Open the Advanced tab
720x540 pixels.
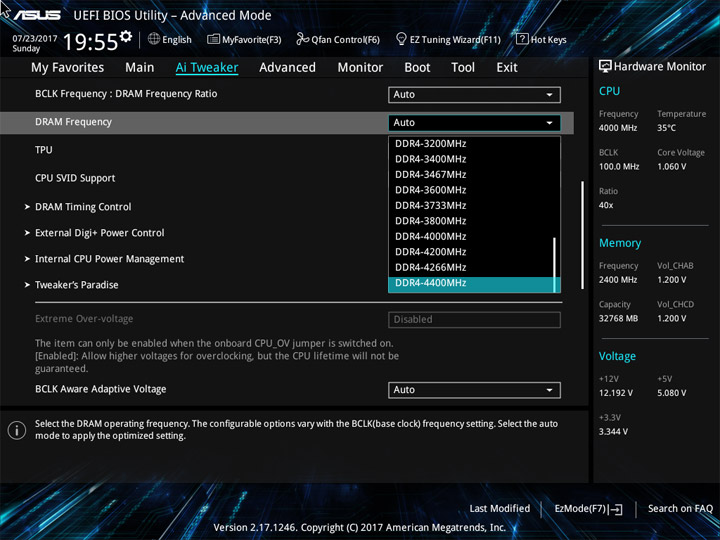click(x=287, y=68)
